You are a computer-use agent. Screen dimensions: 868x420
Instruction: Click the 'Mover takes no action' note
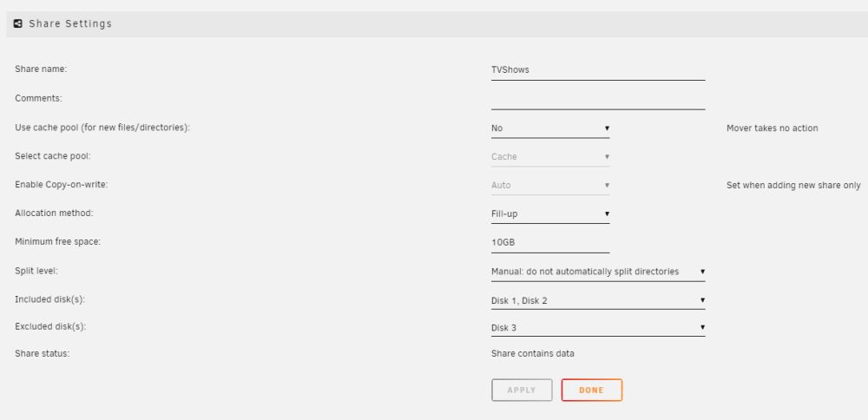(x=773, y=128)
